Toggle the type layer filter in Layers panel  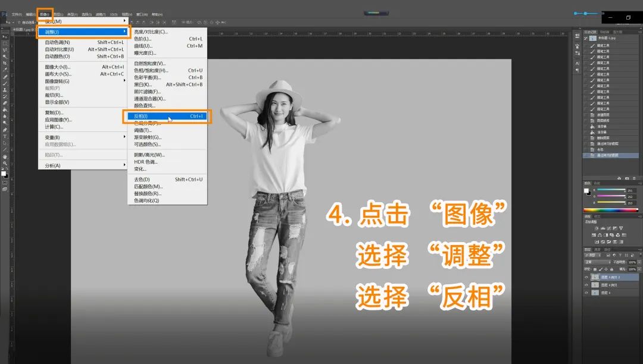(x=620, y=255)
